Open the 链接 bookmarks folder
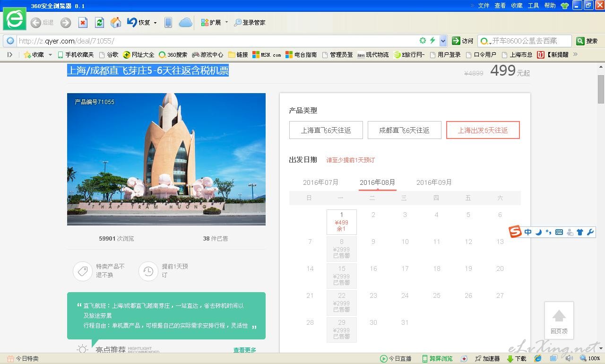This screenshot has width=605, height=364. coord(238,55)
